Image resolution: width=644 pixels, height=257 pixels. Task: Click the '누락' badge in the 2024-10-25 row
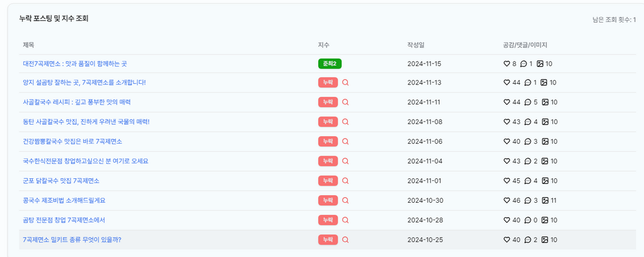328,240
